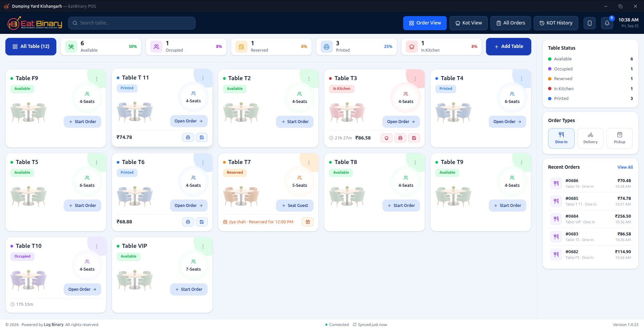Open the All Orders tab
Image resolution: width=644 pixels, height=329 pixels.
[511, 23]
